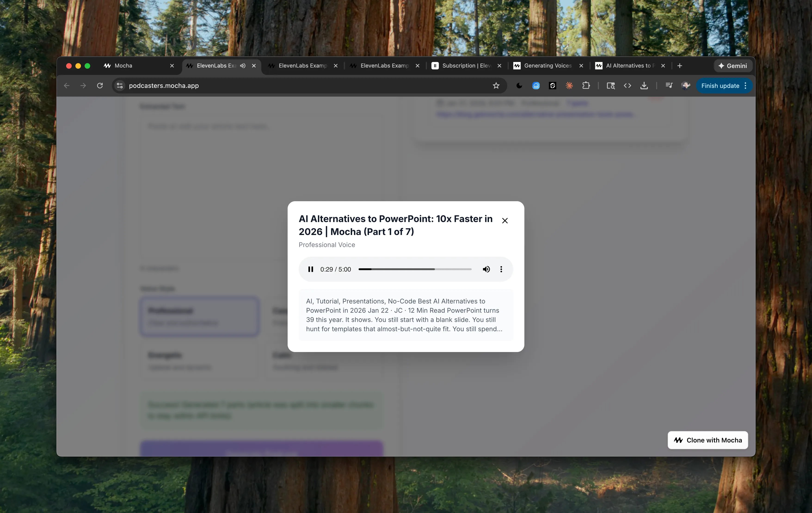This screenshot has width=812, height=513.
Task: Click the address bar URL field
Action: point(304,86)
